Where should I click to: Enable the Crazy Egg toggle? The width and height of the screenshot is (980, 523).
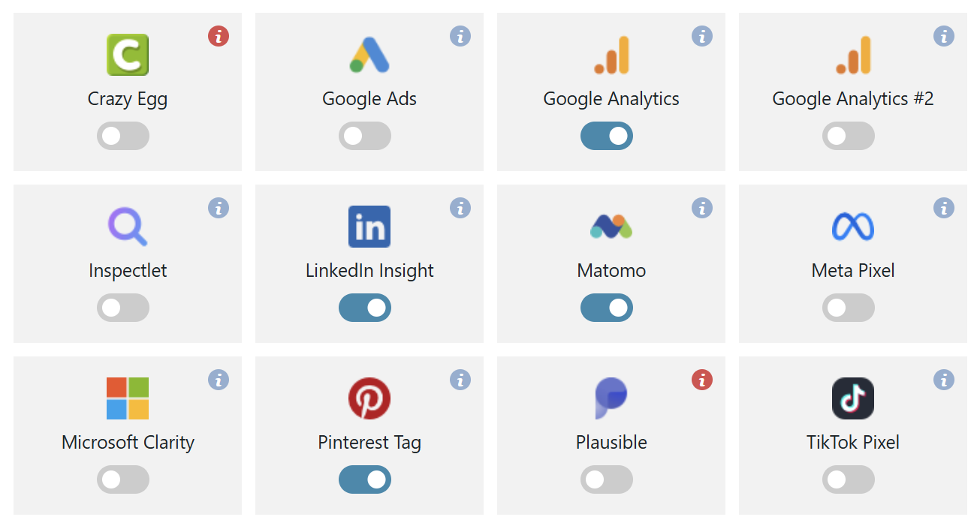(123, 136)
